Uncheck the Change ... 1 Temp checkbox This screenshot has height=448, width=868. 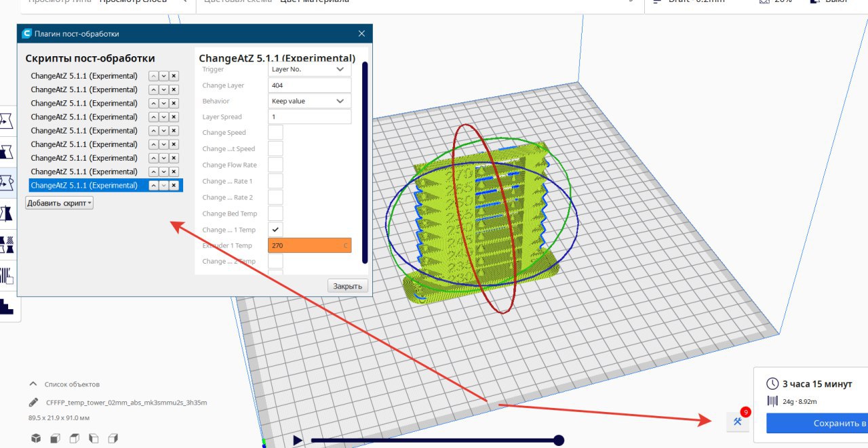point(275,230)
